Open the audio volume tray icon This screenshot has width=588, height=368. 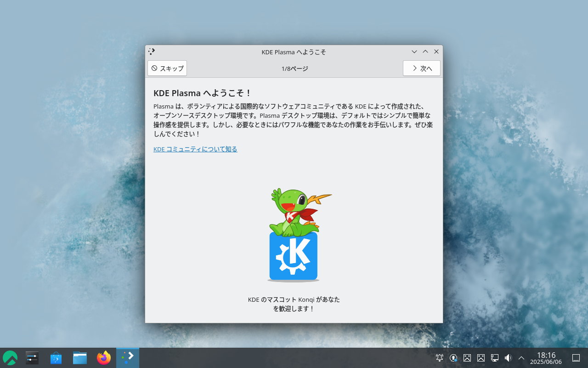[x=508, y=358]
